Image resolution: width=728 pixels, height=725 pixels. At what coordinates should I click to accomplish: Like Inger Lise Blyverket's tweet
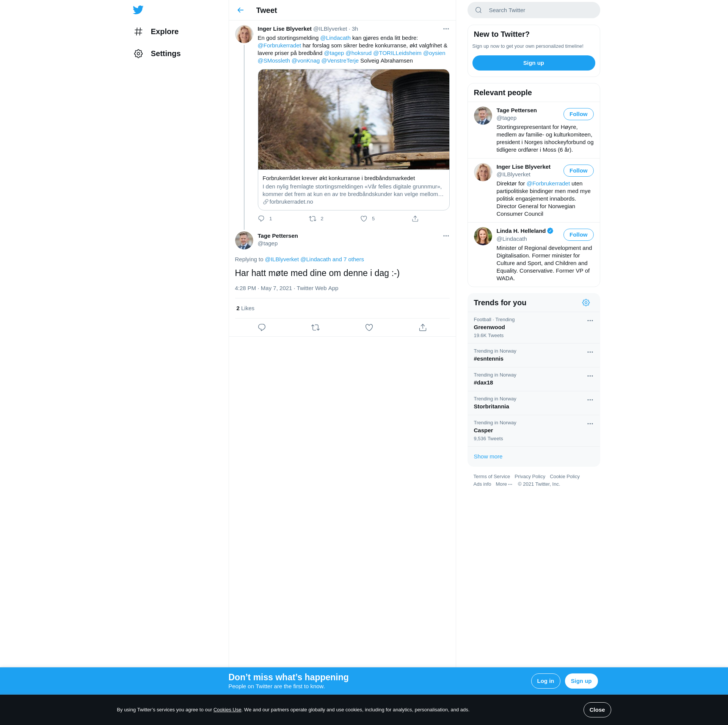tap(364, 218)
